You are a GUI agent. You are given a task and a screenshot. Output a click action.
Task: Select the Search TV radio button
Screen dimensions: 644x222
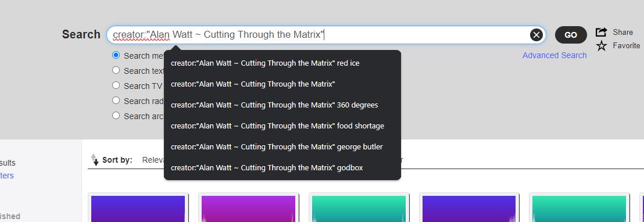point(116,85)
